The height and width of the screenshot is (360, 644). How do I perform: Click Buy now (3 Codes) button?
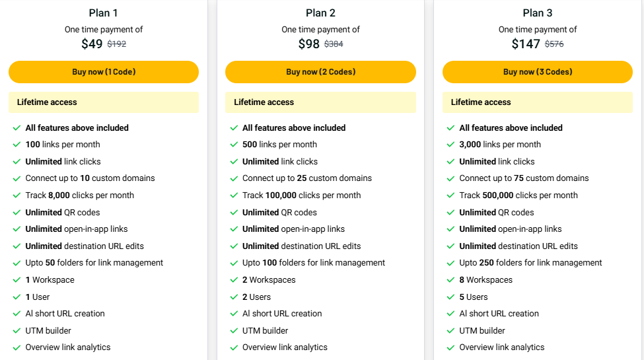(538, 72)
